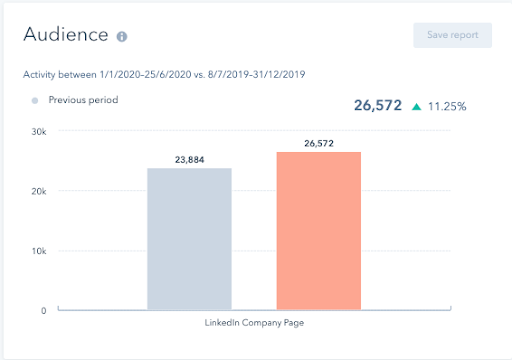Click the 26,572 label above orange bar

point(319,144)
